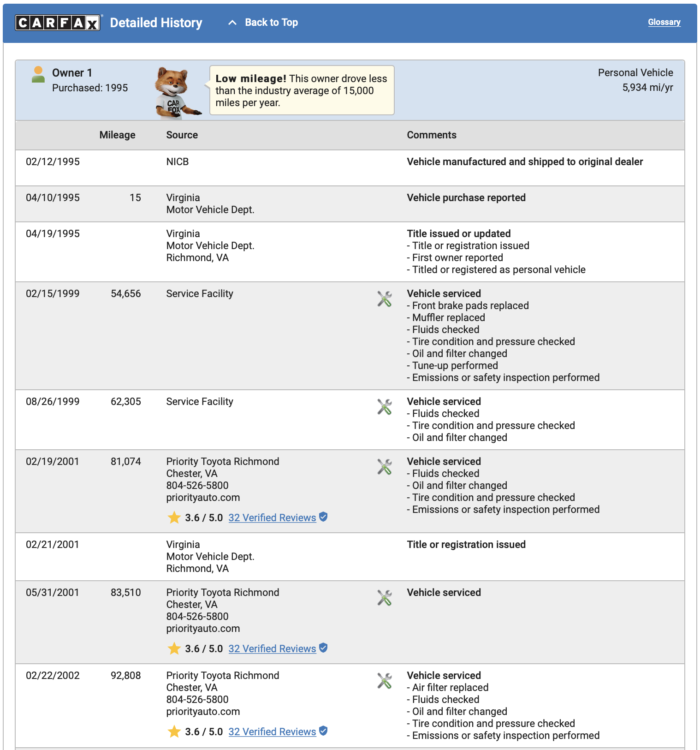The image size is (700, 750).
Task: Click the Mileage column header
Action: (x=117, y=135)
